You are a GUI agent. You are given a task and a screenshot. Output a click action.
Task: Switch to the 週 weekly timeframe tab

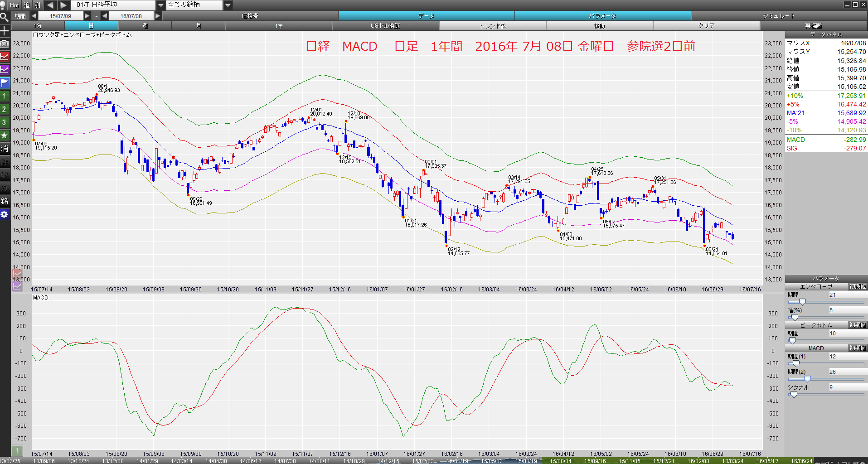point(145,26)
